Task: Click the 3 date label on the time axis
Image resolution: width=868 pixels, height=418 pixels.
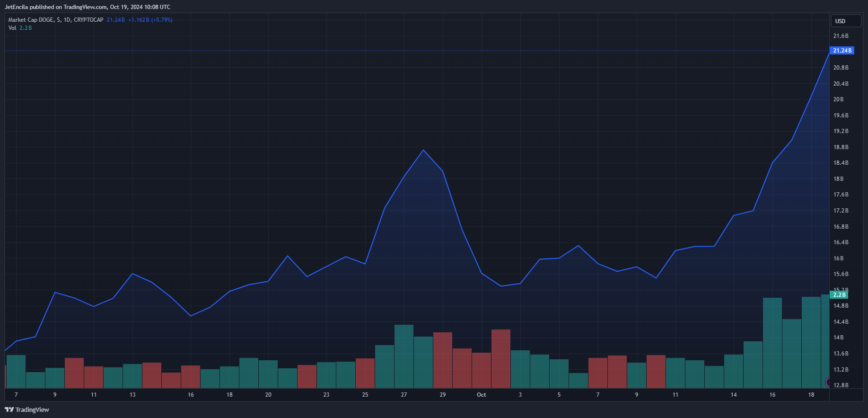Action: point(520,395)
